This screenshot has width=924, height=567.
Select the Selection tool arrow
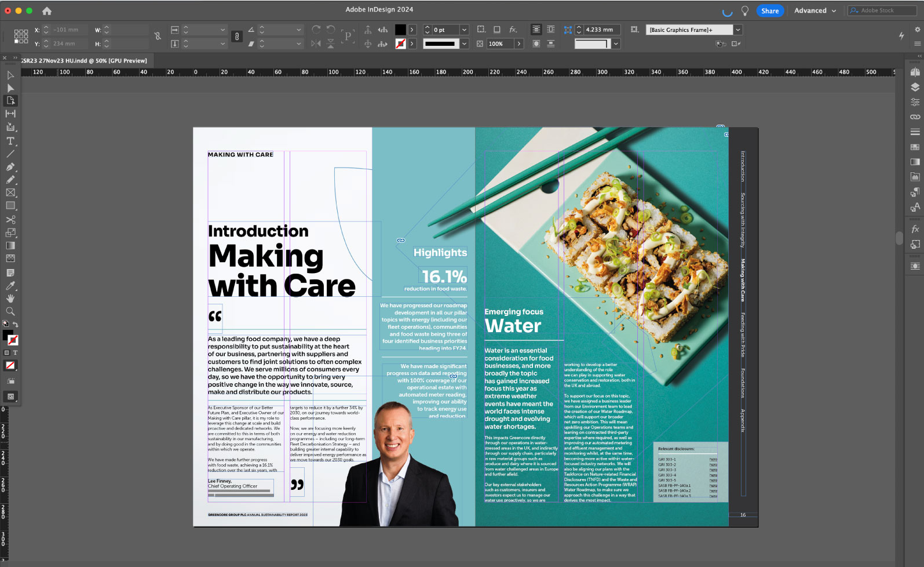pos(10,75)
